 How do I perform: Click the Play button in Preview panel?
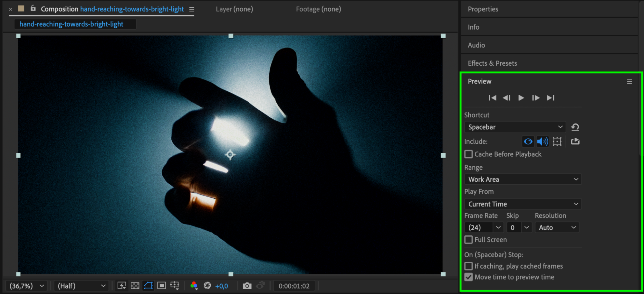521,98
